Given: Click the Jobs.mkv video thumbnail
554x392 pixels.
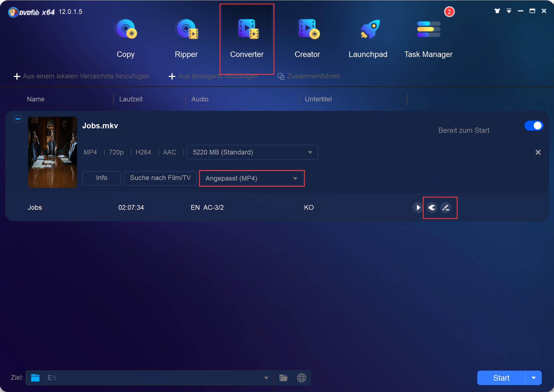Looking at the screenshot, I should point(53,152).
